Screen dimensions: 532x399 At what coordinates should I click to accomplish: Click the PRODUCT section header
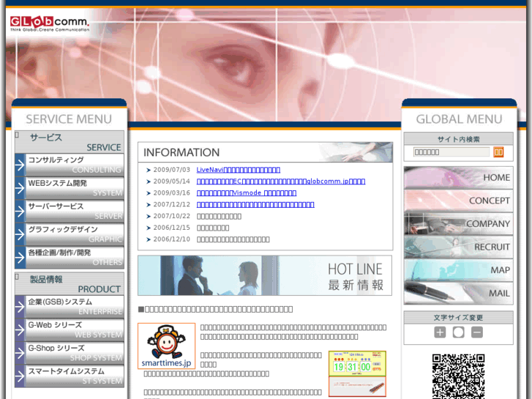click(x=70, y=283)
